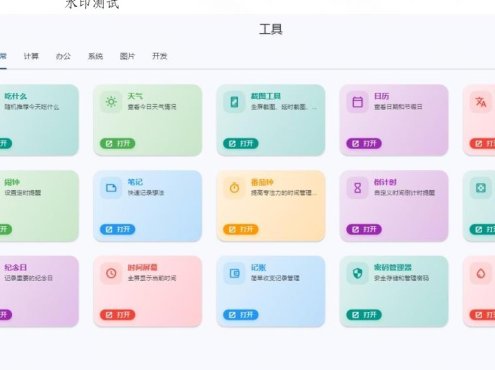Screen dimensions: 495x370
Task: Click the description 安全存储和管理密码
Action: coord(401,278)
